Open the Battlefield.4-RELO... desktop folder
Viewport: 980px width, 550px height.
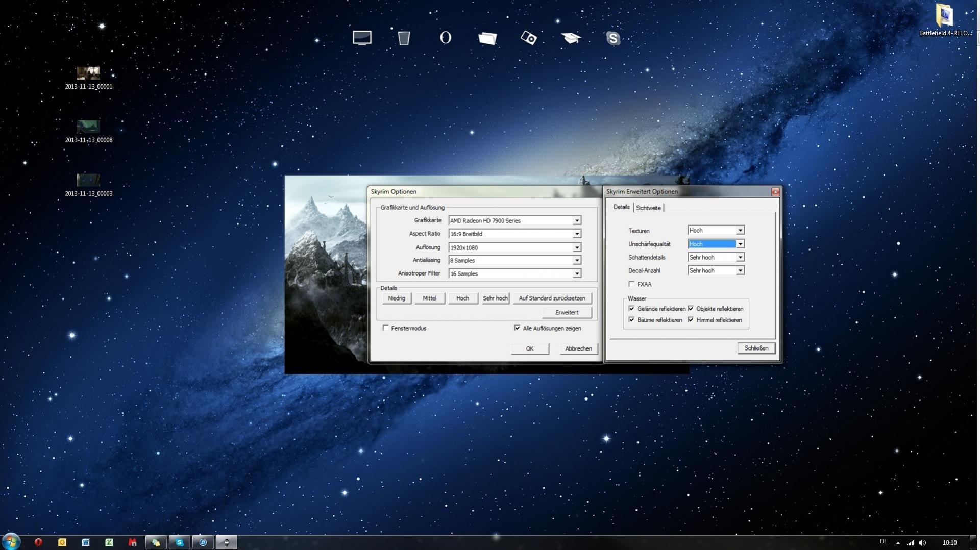coord(945,20)
